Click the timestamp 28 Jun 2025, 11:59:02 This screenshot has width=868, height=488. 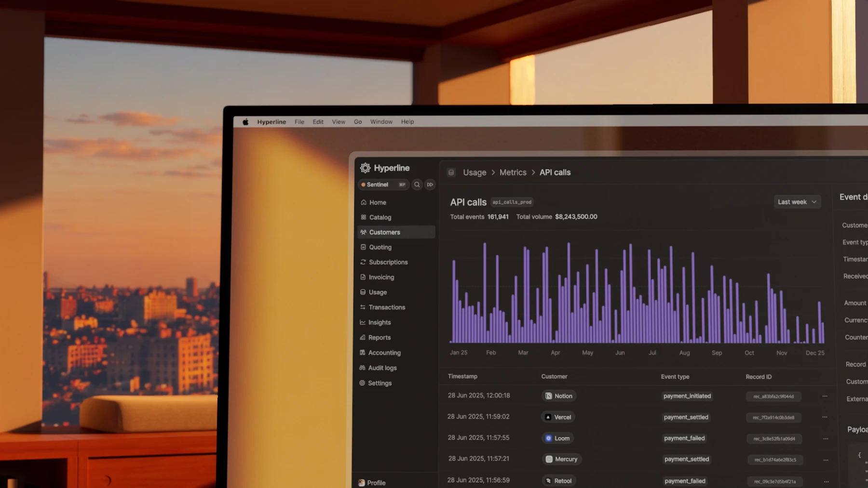478,417
